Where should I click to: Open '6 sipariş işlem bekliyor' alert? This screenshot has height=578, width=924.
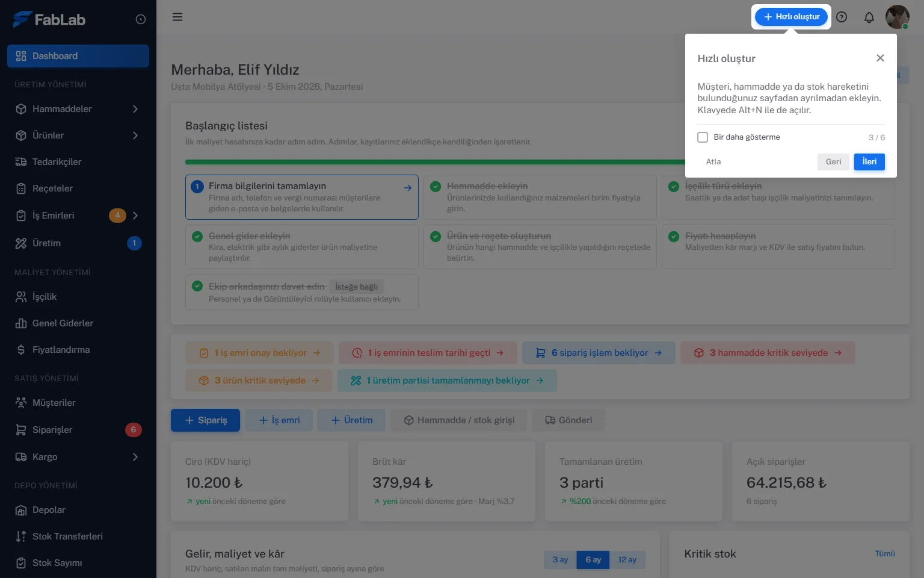pyautogui.click(x=599, y=353)
